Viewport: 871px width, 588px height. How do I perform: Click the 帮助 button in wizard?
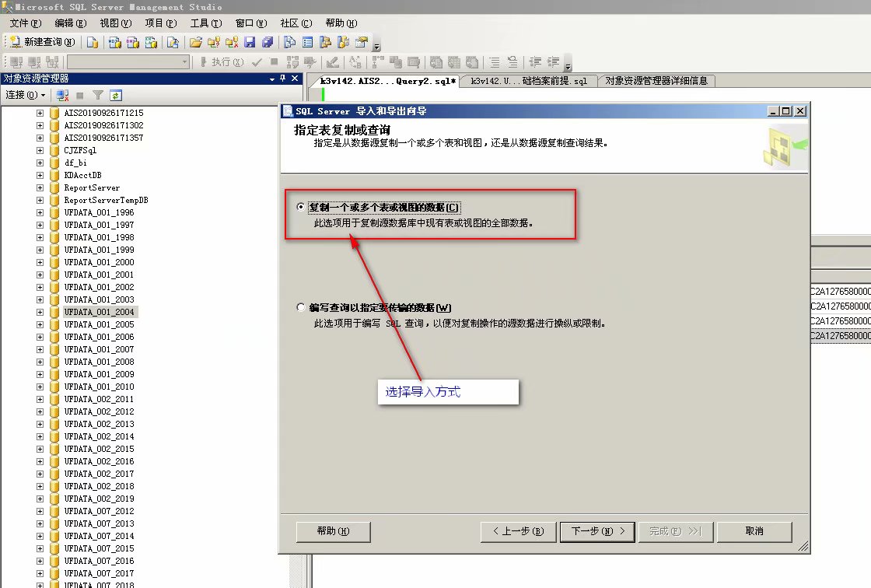[333, 531]
